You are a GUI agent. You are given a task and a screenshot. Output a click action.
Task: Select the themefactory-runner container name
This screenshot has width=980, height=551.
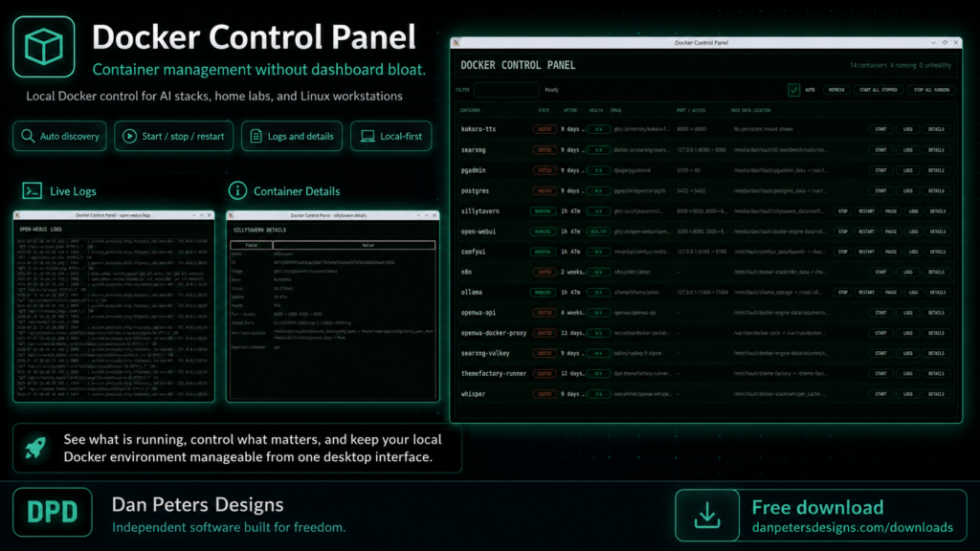point(493,374)
